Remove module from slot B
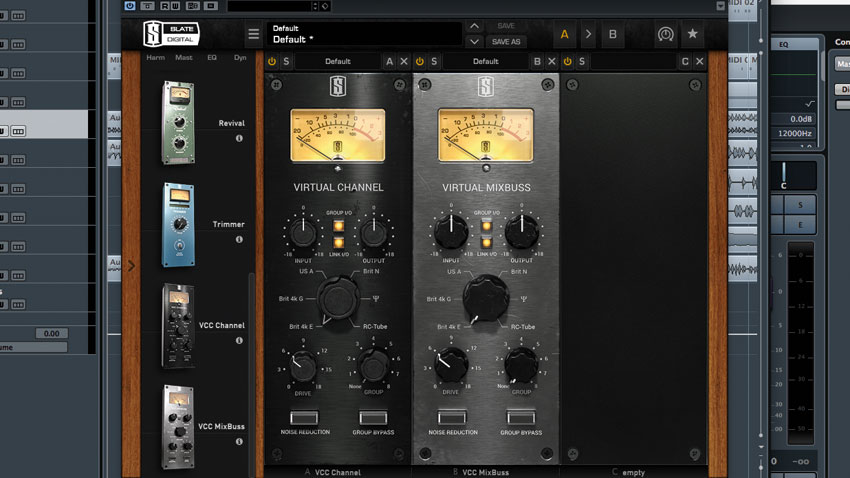Screen dimensions: 850x478 pos(552,61)
